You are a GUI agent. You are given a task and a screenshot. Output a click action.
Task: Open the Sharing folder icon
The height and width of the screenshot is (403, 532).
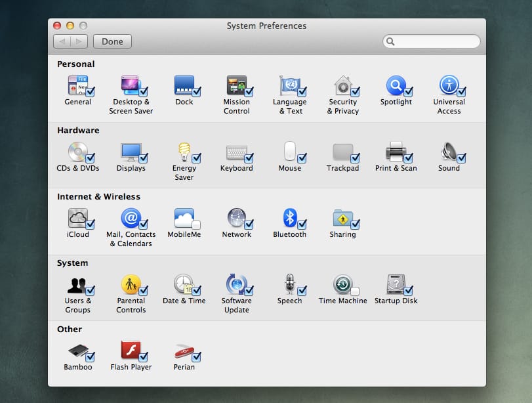pyautogui.click(x=342, y=218)
